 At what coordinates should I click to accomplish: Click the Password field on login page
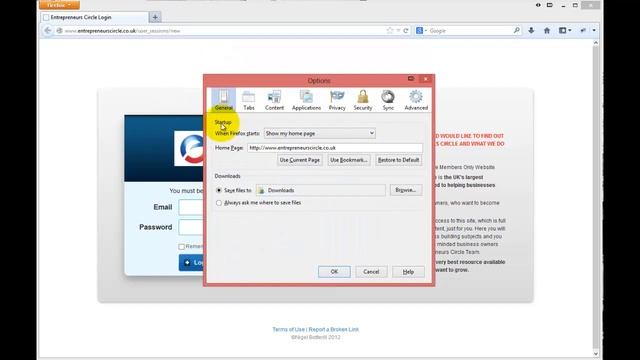(x=191, y=227)
